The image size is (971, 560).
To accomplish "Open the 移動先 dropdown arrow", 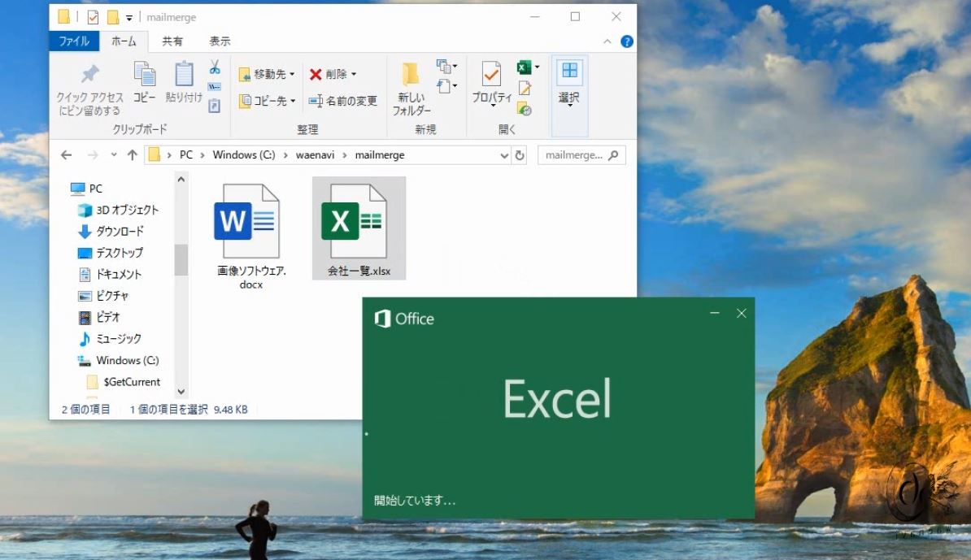I will point(291,74).
